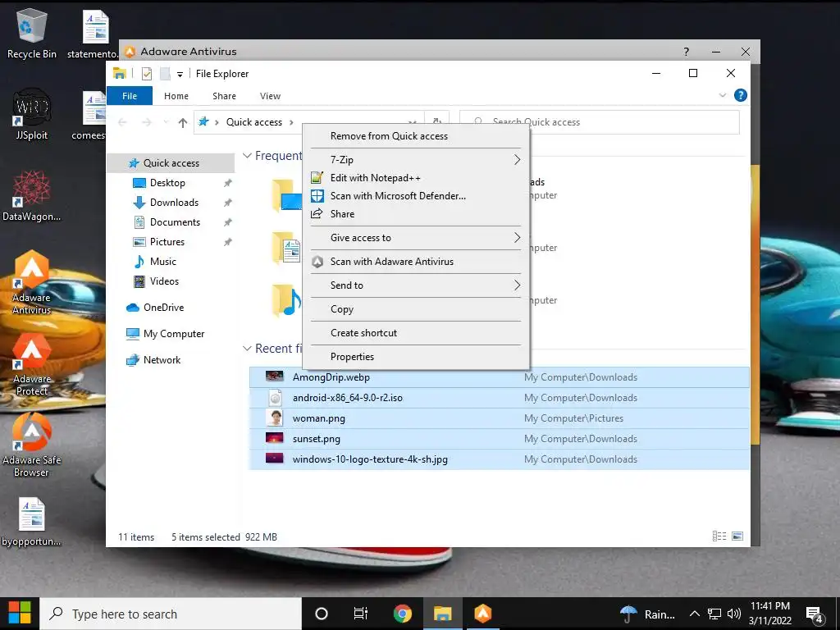The image size is (840, 630).
Task: Choose Scan with Microsoft Defender
Action: pyautogui.click(x=416, y=196)
